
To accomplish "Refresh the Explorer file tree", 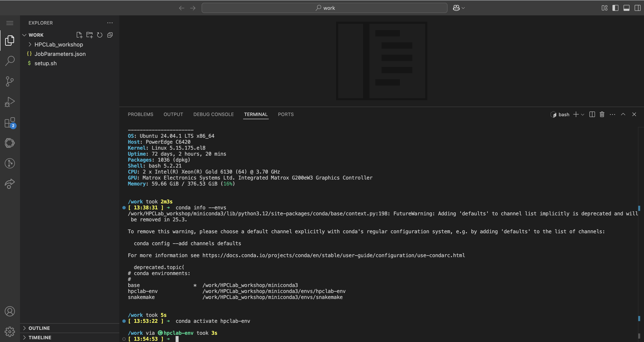I will click(100, 35).
